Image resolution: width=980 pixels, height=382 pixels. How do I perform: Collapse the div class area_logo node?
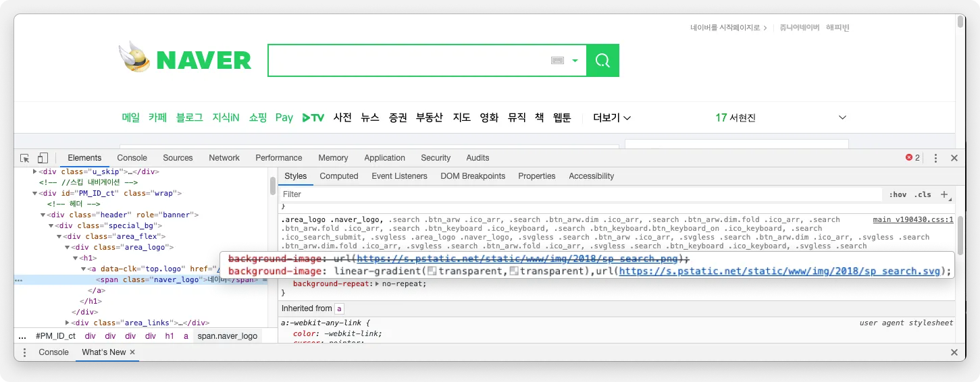[68, 247]
